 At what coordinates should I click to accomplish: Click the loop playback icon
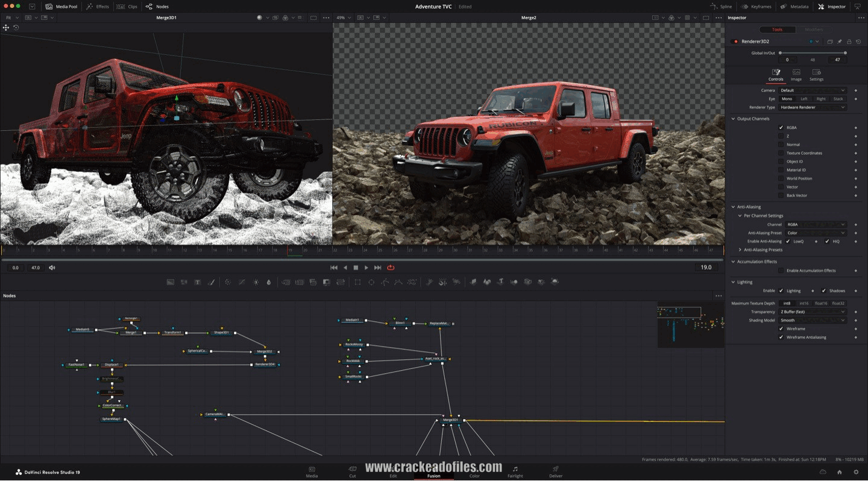pyautogui.click(x=391, y=268)
